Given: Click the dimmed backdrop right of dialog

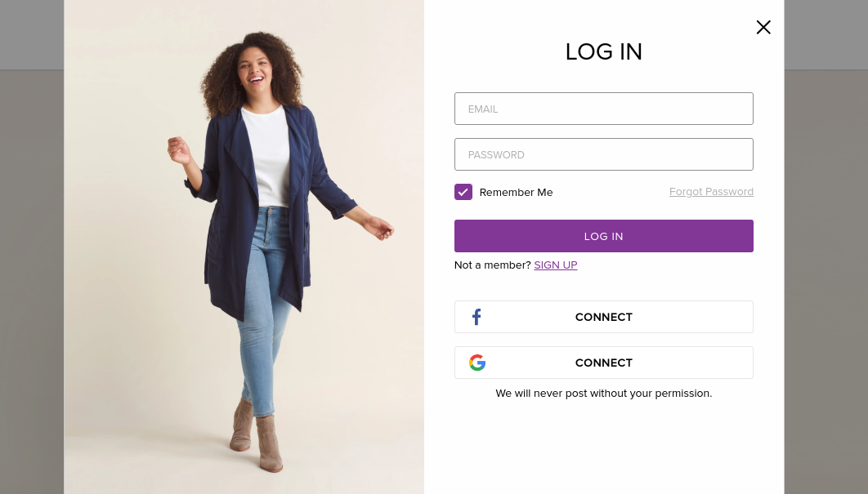Looking at the screenshot, I should tap(826, 277).
